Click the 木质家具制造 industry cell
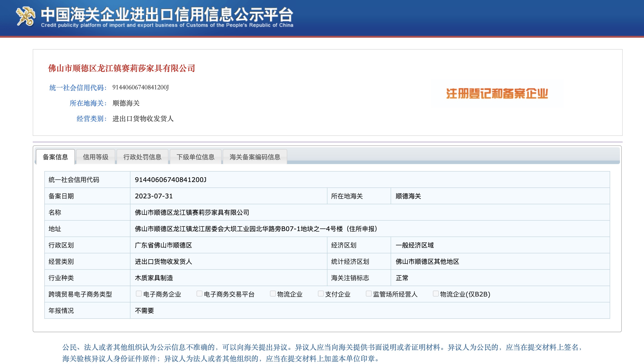This screenshot has width=644, height=364. coord(154,278)
